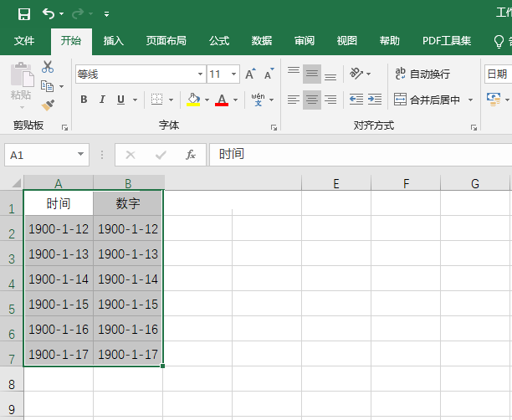Click the 粘贴 paste button

(22, 85)
